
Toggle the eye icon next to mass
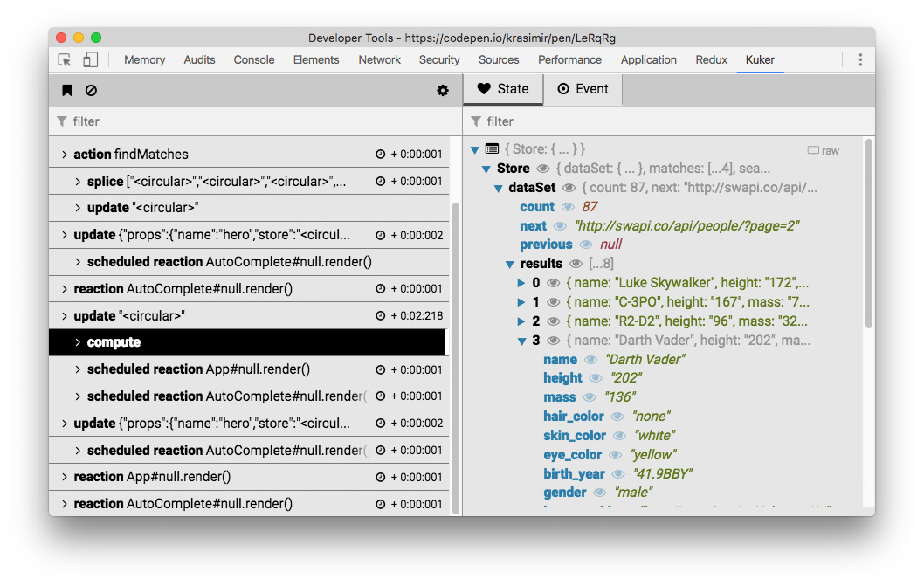pyautogui.click(x=589, y=397)
